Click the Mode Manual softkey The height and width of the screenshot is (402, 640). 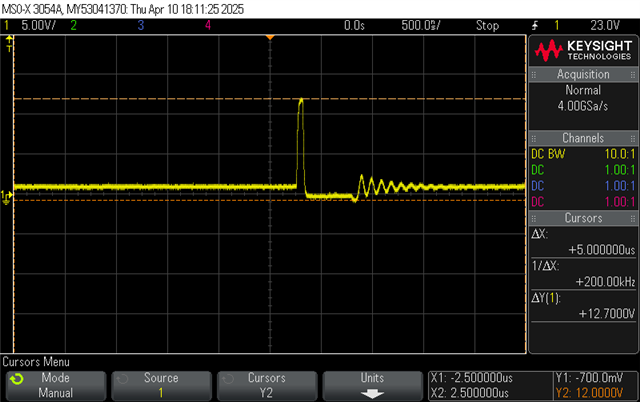56,385
